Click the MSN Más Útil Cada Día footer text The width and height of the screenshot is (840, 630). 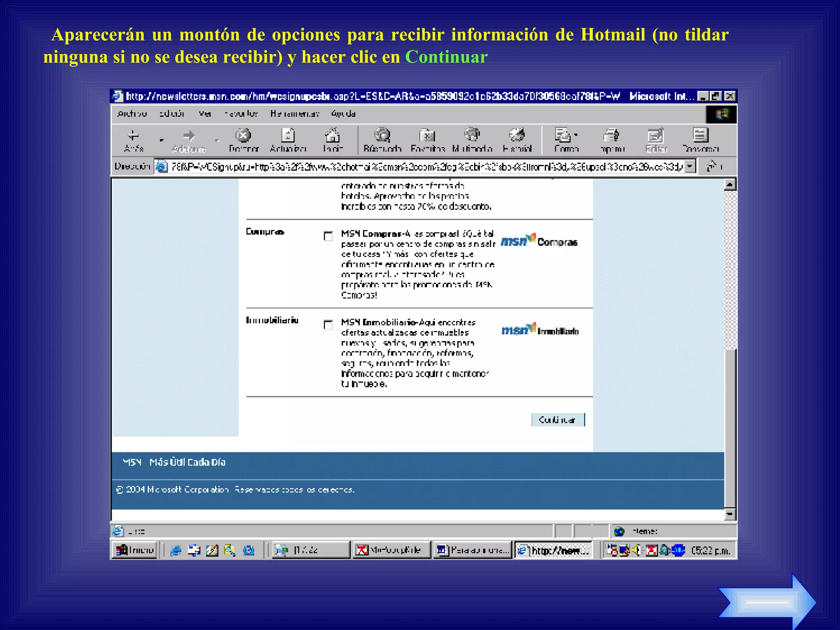tap(174, 462)
